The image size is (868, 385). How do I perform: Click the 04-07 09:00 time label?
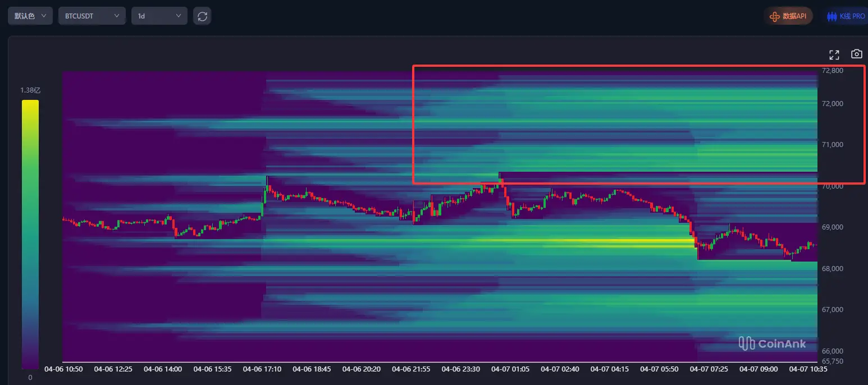click(759, 369)
